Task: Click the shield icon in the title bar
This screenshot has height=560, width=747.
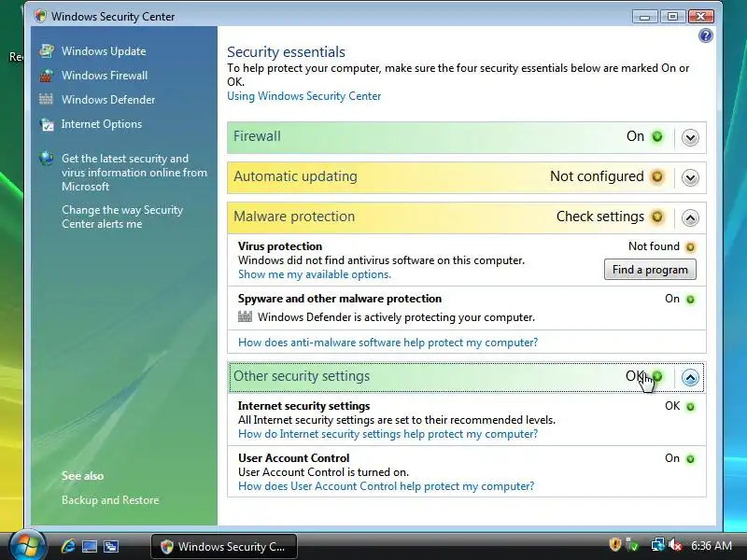Action: tap(40, 16)
